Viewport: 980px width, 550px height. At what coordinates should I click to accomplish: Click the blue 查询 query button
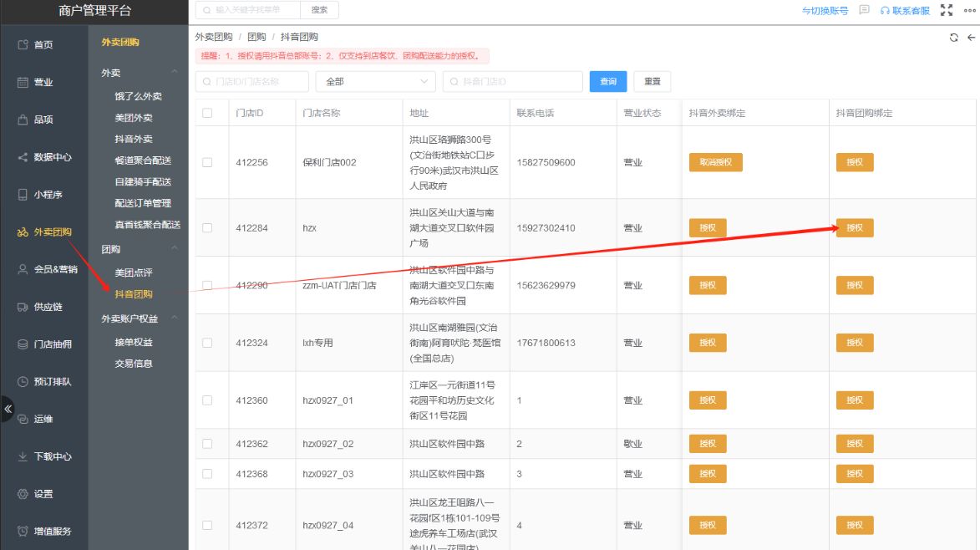[608, 81]
